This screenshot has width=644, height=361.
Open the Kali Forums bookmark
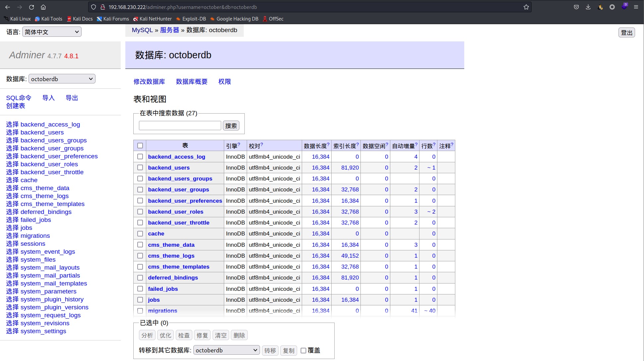[113, 19]
